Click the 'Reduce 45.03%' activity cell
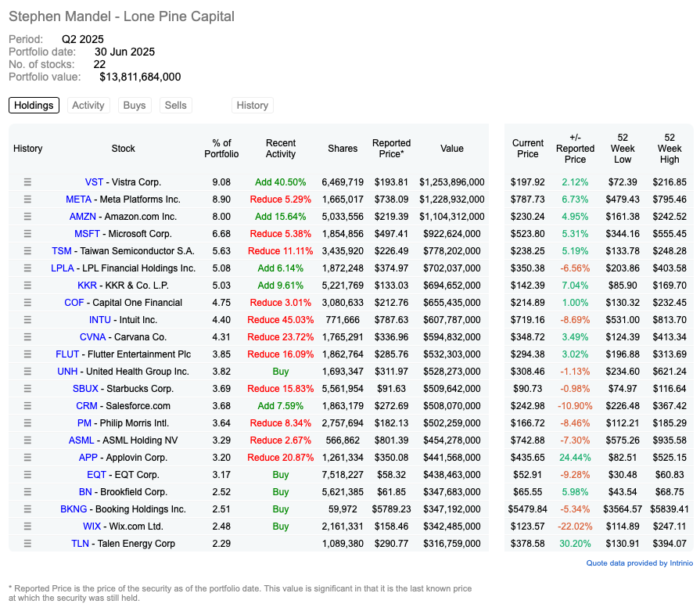This screenshot has height=611, width=700. 281,320
